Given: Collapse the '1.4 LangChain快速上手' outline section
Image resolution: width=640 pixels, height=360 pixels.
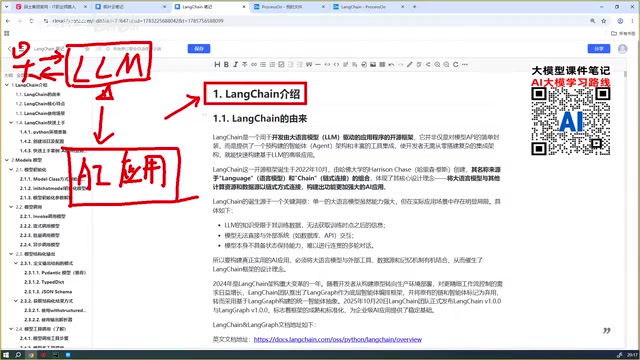Looking at the screenshot, I should [x=11, y=122].
